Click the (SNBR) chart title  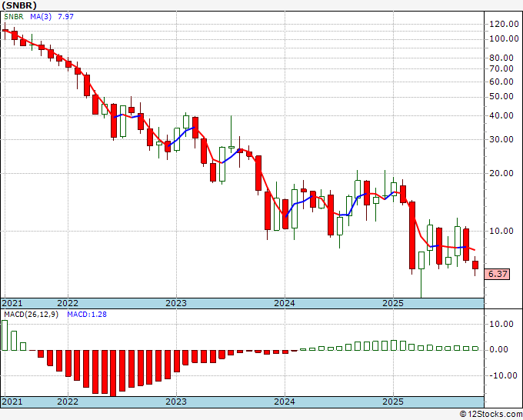pos(19,5)
